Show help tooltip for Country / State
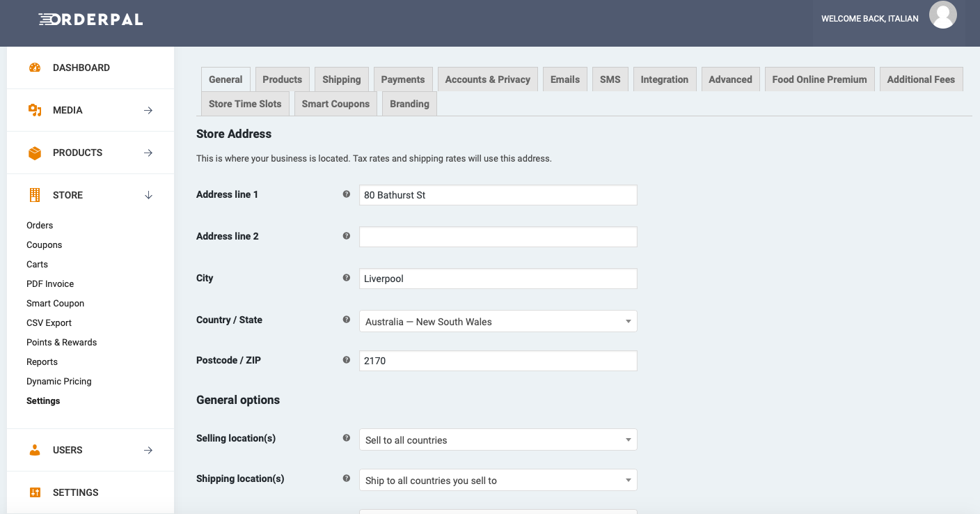Viewport: 980px width, 514px height. coord(347,320)
